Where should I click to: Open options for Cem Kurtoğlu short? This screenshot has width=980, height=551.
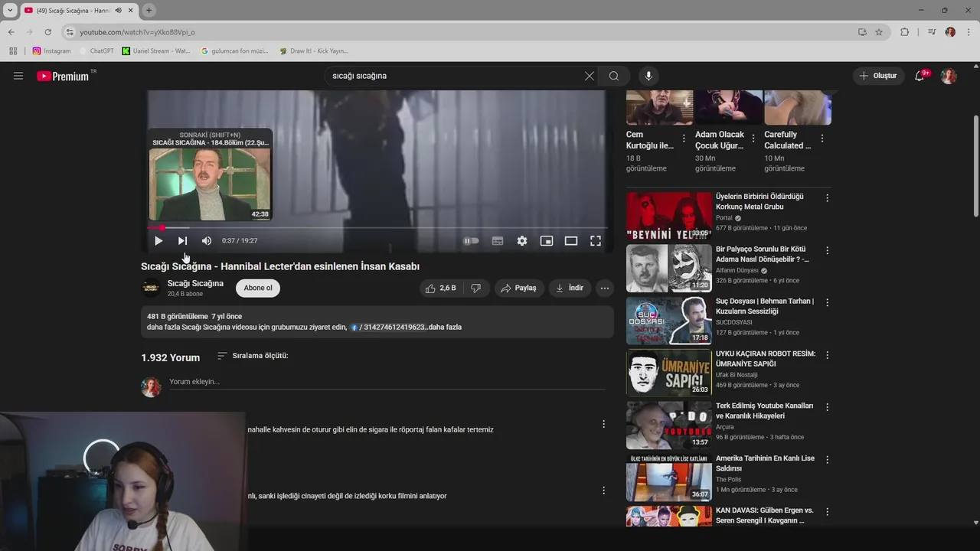click(684, 139)
